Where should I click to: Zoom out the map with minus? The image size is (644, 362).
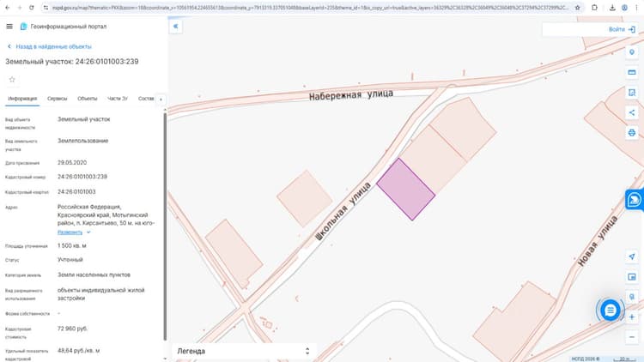[x=632, y=337]
